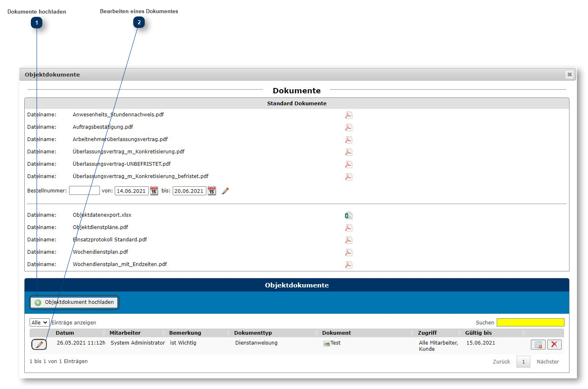The height and width of the screenshot is (389, 588).
Task: Click cell 'ist Wichtig'
Action: coord(183,343)
